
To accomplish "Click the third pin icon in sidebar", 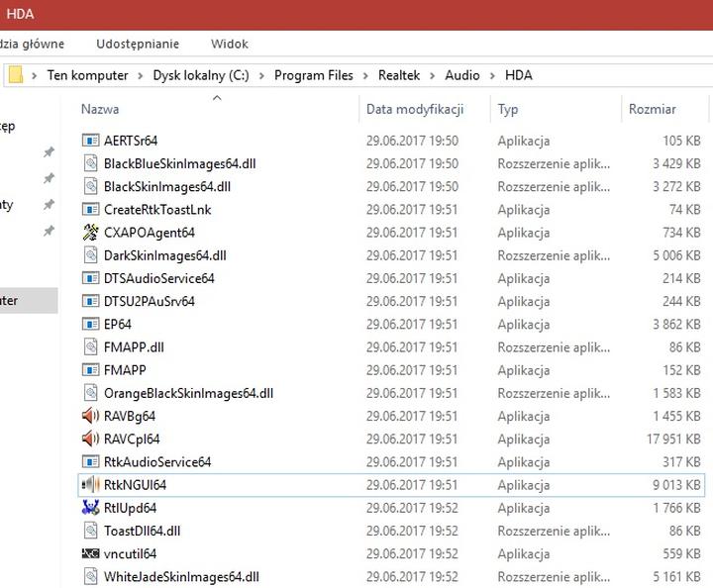I will tap(49, 205).
